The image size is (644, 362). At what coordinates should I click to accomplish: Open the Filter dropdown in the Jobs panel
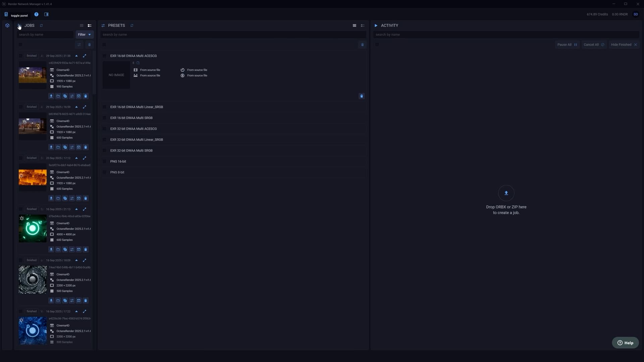pyautogui.click(x=84, y=35)
